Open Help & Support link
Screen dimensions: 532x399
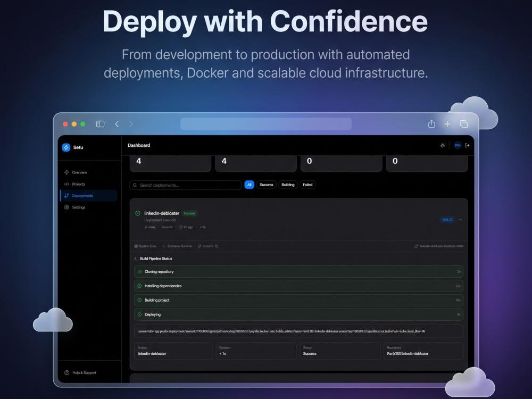80,372
